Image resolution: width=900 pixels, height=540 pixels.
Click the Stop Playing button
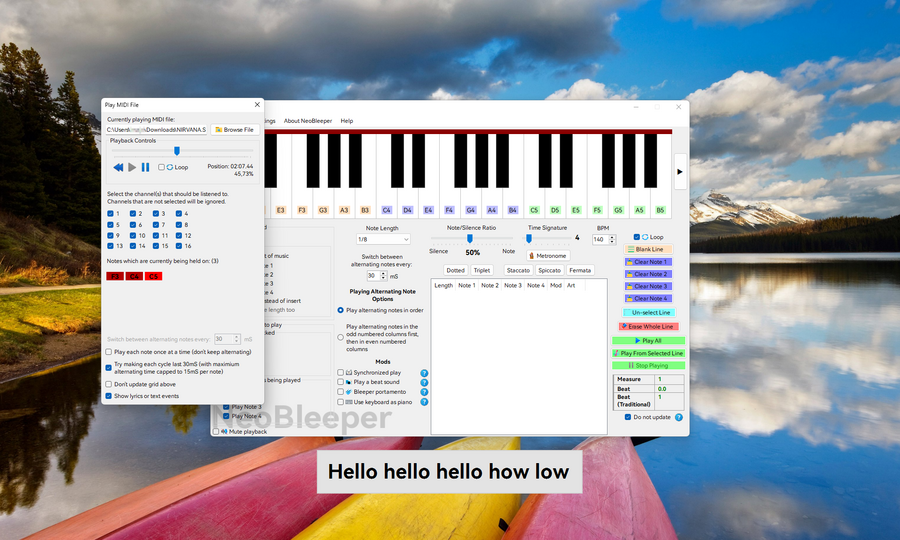pyautogui.click(x=649, y=366)
